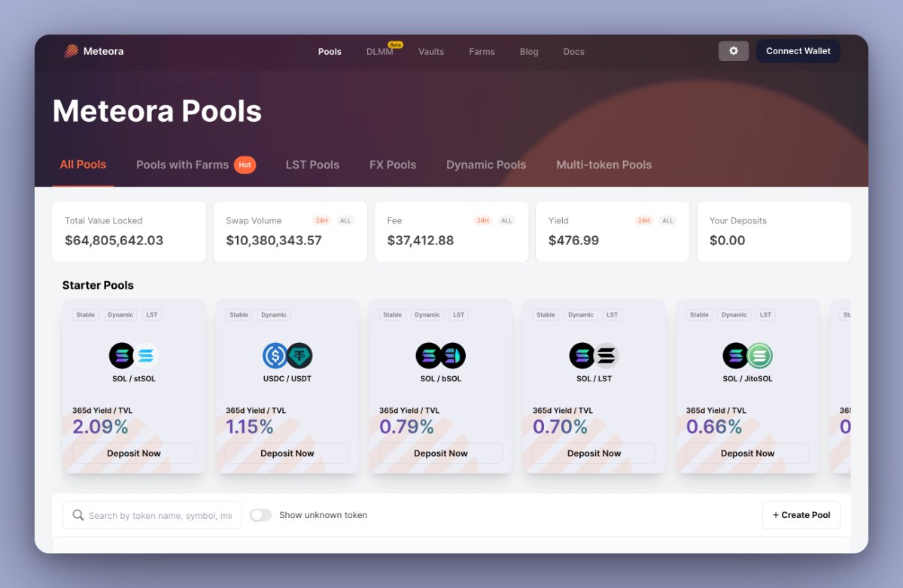903x588 pixels.
Task: Click the USDC / USDT token pair icon
Action: pyautogui.click(x=287, y=356)
